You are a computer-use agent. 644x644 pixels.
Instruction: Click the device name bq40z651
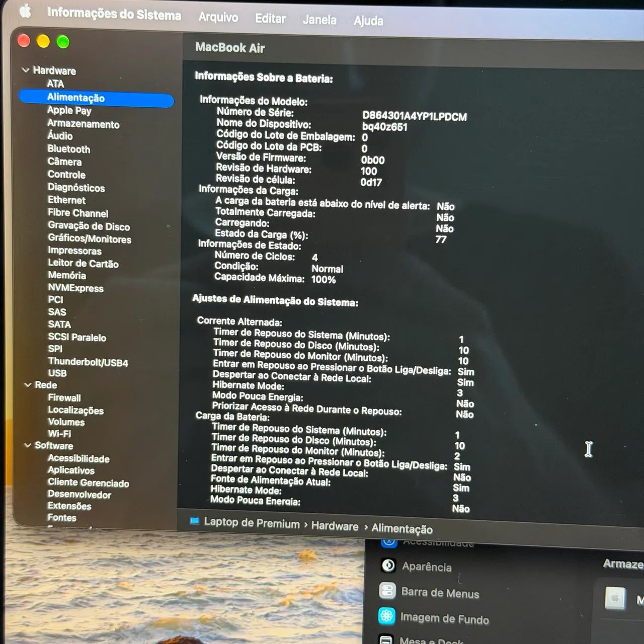384,127
